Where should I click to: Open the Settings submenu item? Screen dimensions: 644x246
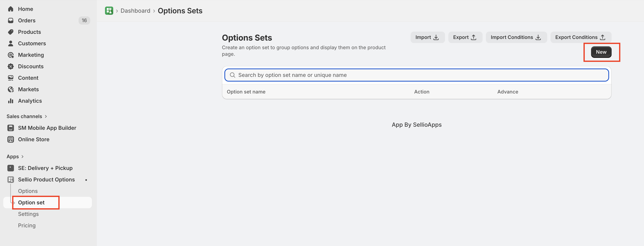[28, 214]
